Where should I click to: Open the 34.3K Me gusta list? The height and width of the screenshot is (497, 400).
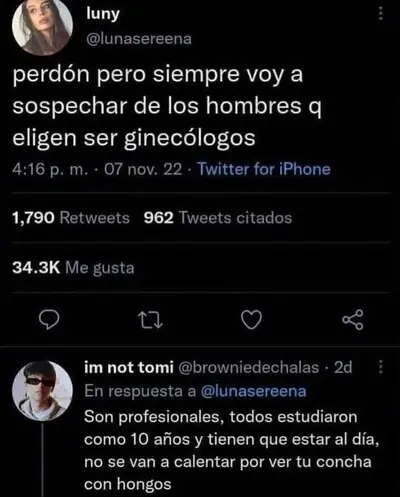pyautogui.click(x=73, y=268)
